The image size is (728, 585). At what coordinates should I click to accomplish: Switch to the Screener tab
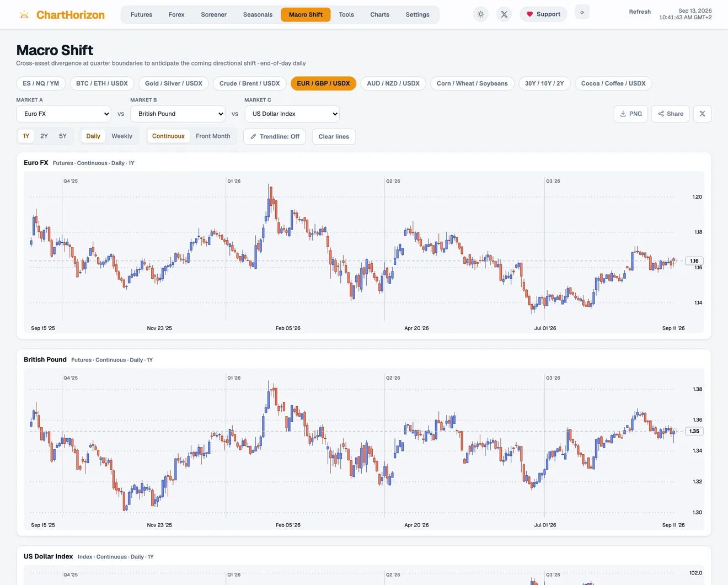pos(214,15)
